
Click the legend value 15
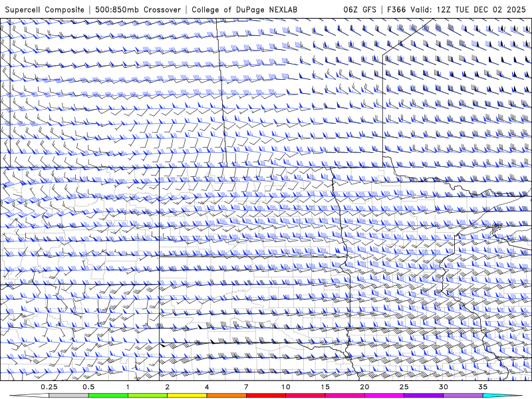[325, 387]
